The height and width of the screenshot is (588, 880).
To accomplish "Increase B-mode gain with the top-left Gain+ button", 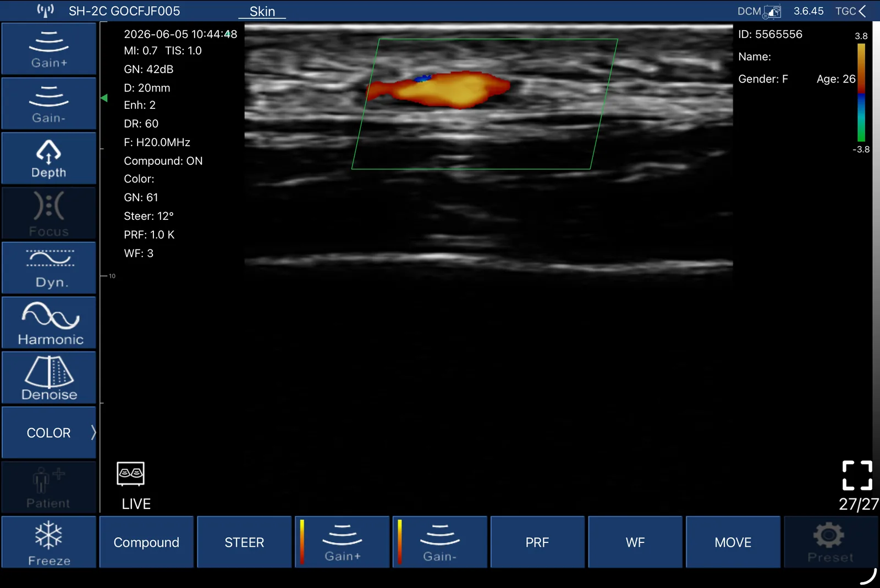I will point(49,49).
